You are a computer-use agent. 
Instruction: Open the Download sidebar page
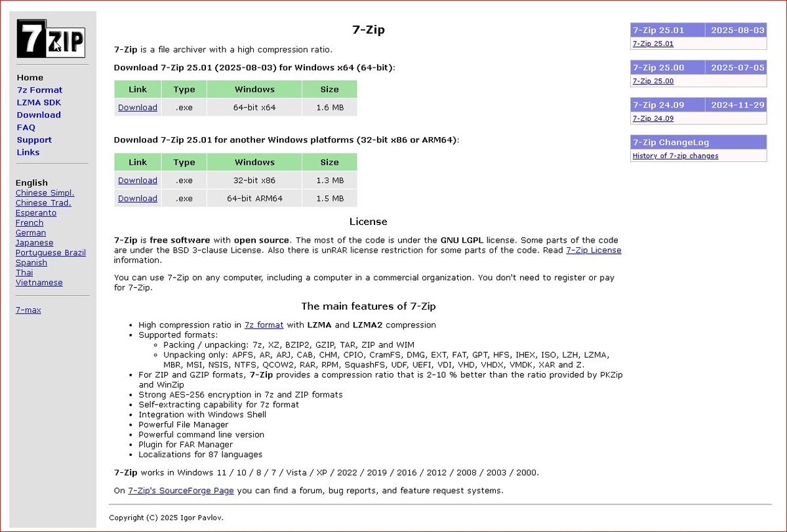(39, 115)
